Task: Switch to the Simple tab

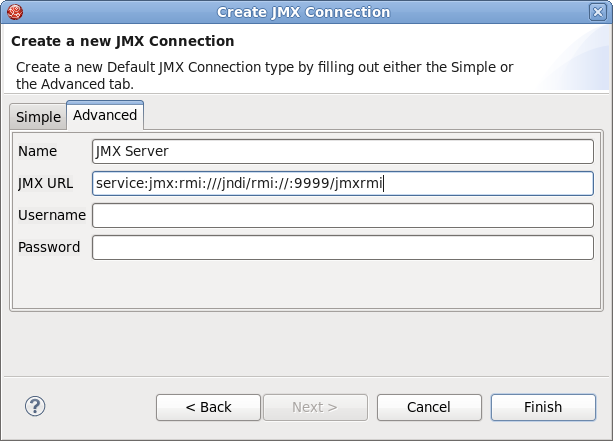Action: coord(38,117)
